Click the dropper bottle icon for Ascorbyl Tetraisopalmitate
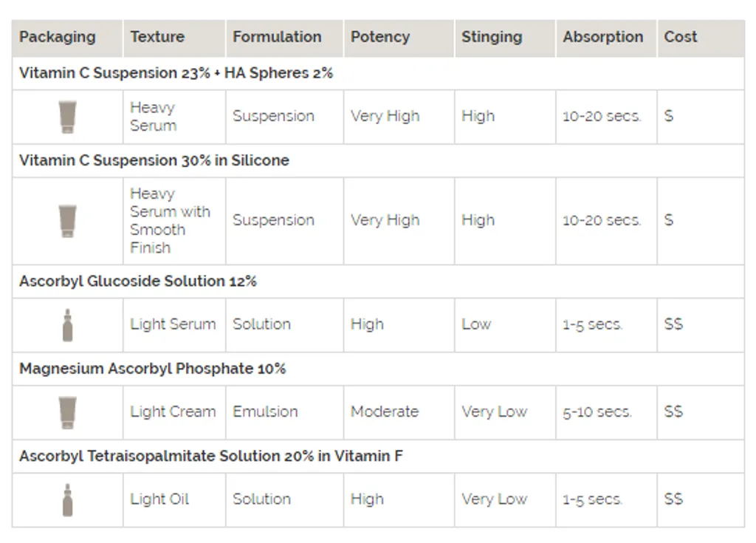 [67, 500]
